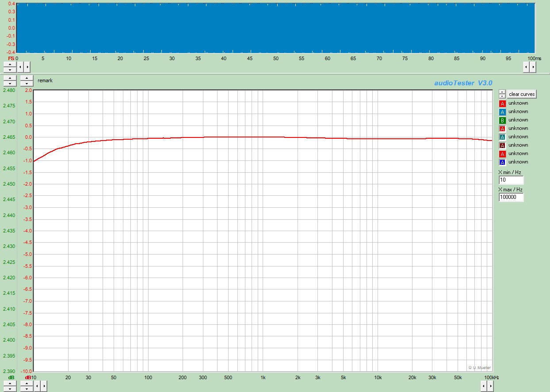Select the green B curve slot
Viewport: 550px width, 392px height.
coord(502,120)
